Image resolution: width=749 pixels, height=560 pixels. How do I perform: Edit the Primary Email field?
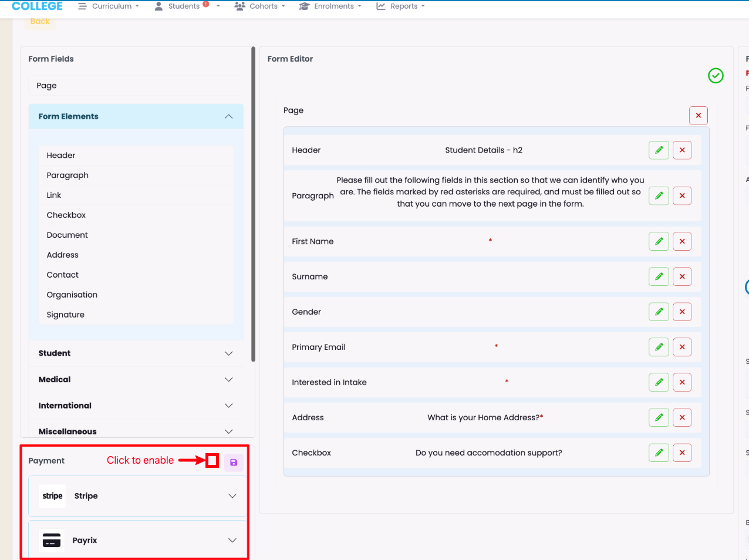click(x=659, y=347)
